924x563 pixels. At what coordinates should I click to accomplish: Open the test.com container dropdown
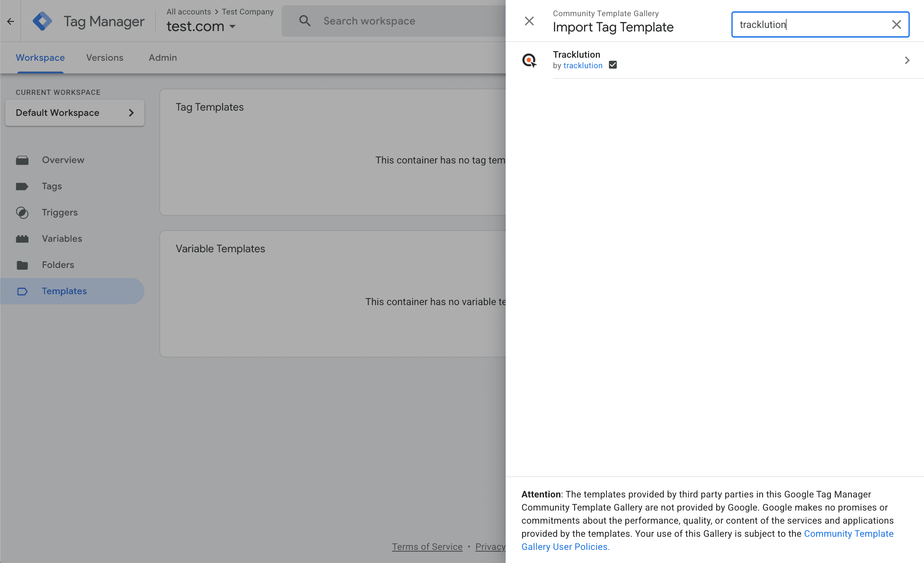pos(201,26)
